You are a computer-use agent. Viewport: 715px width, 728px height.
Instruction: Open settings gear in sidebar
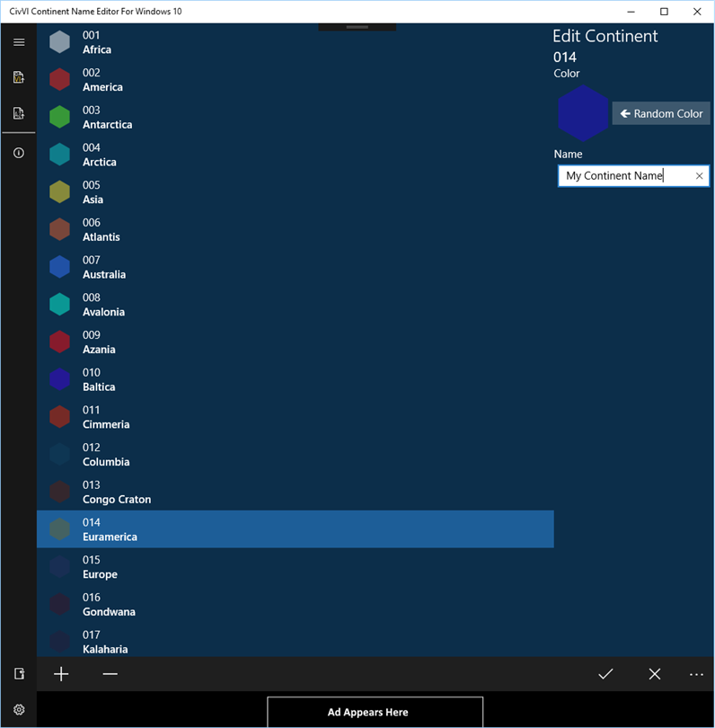(19, 709)
